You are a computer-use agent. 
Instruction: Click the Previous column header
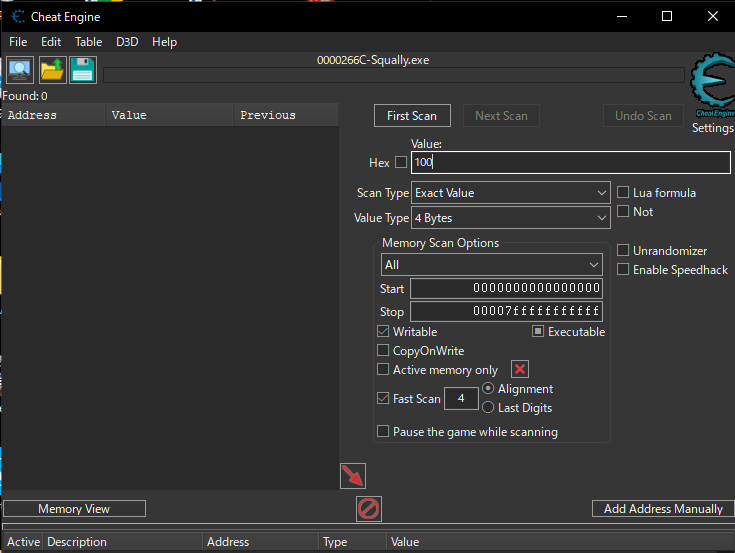(x=286, y=115)
